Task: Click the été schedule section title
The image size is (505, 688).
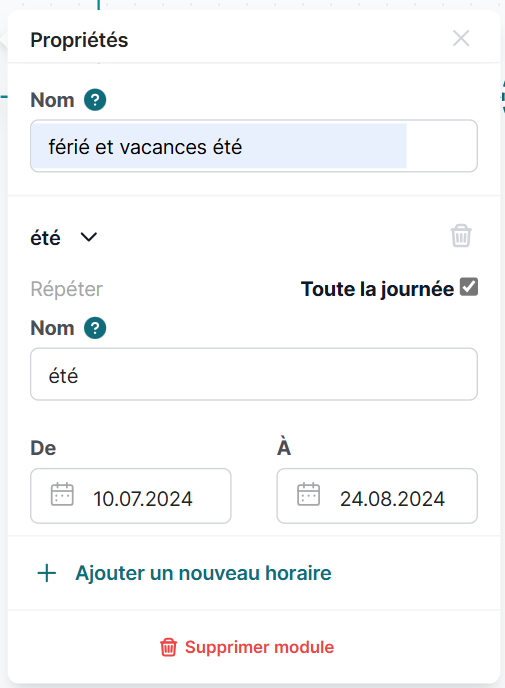Action: pyautogui.click(x=45, y=238)
